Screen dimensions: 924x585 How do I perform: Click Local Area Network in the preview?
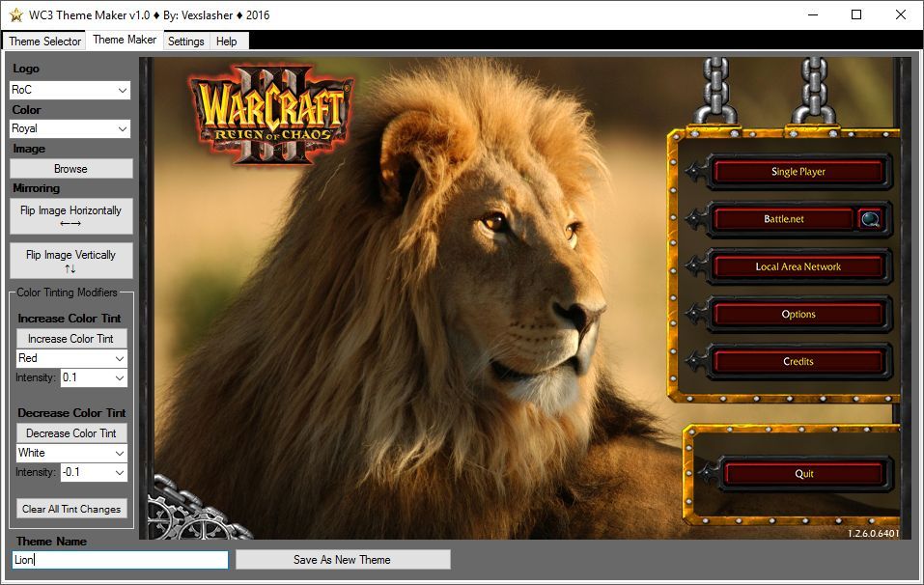[798, 266]
